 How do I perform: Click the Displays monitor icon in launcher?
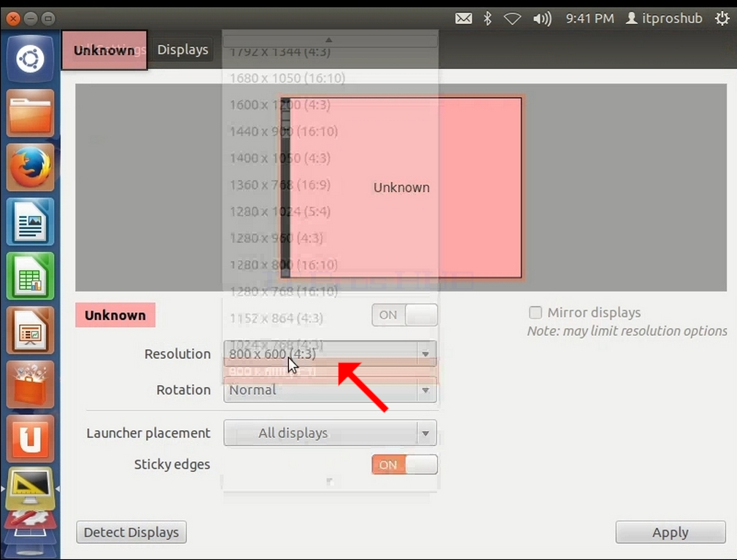click(x=30, y=489)
